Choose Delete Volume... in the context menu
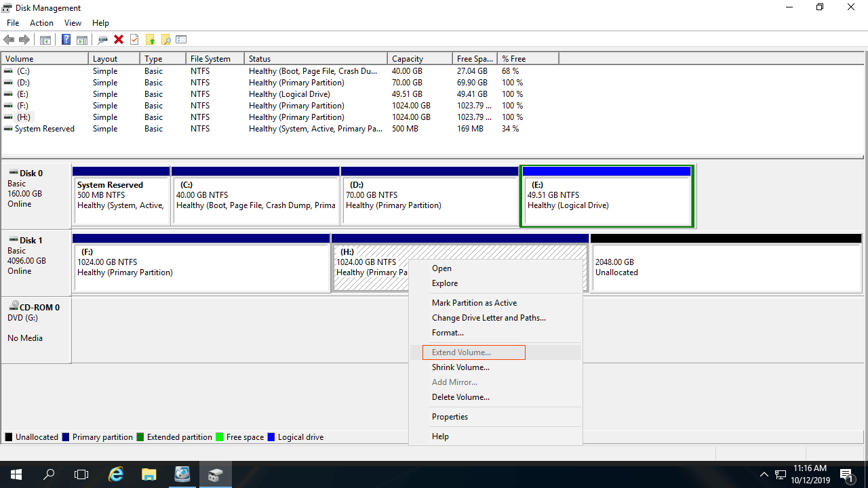This screenshot has height=488, width=868. click(x=460, y=397)
